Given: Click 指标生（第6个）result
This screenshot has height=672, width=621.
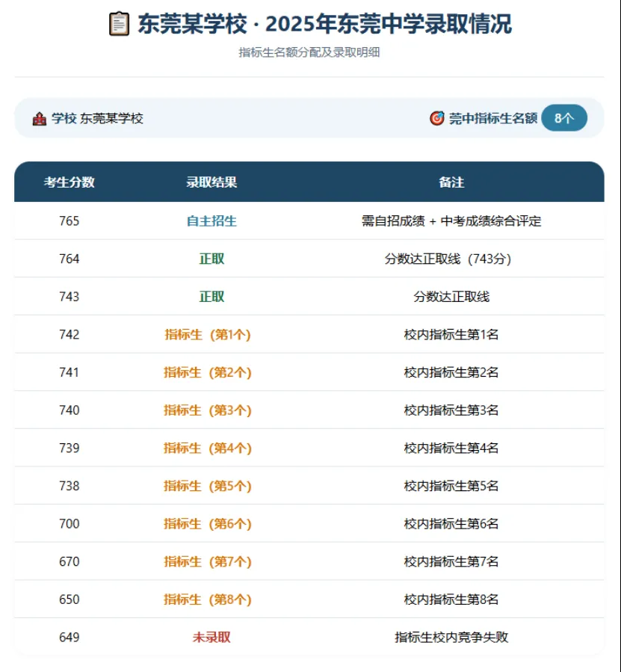Looking at the screenshot, I should (x=208, y=524).
